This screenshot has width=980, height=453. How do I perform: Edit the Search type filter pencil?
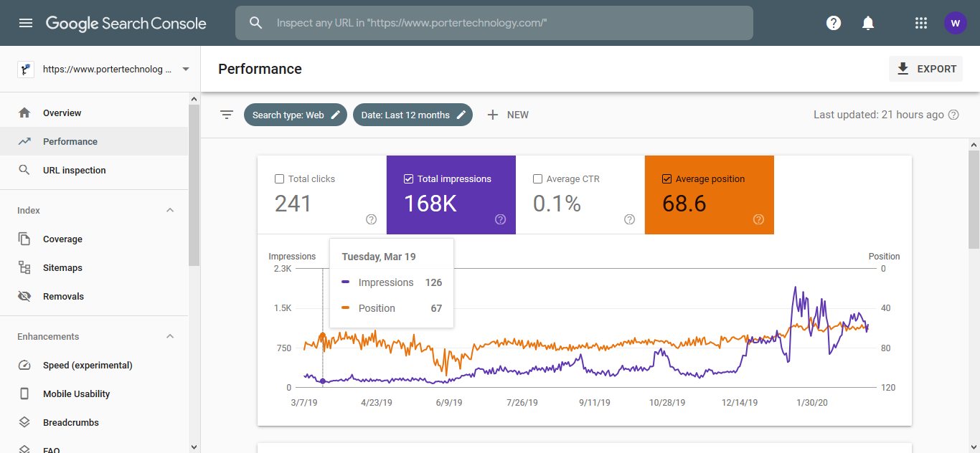[336, 115]
